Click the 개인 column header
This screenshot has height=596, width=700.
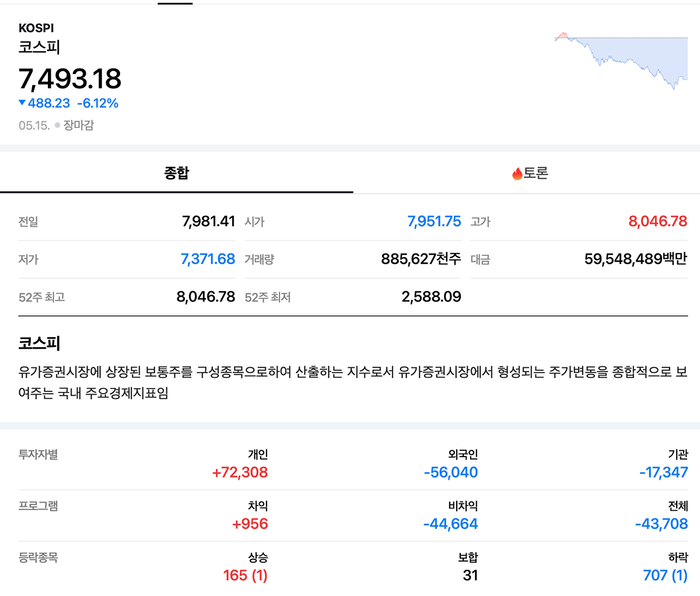click(258, 455)
